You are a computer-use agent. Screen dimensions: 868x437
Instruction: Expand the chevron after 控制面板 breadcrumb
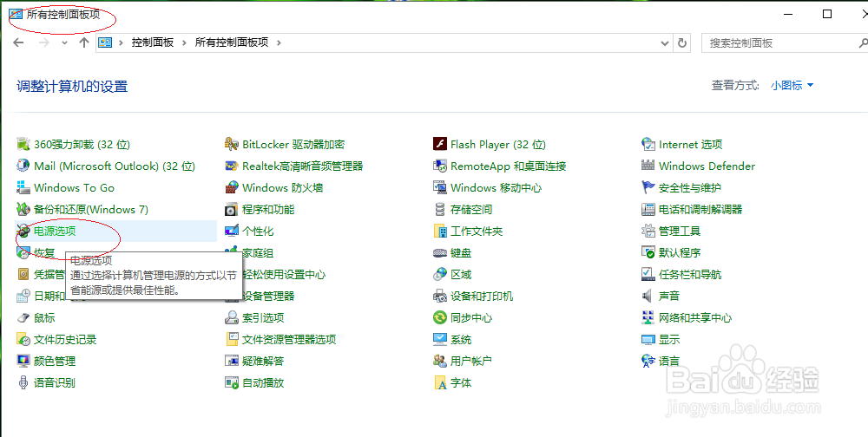point(184,42)
